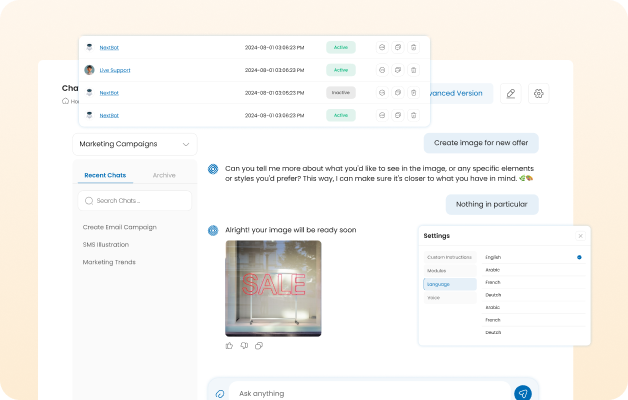This screenshot has width=628, height=400.
Task: Open the Custom Instructions settings section
Action: pyautogui.click(x=448, y=258)
